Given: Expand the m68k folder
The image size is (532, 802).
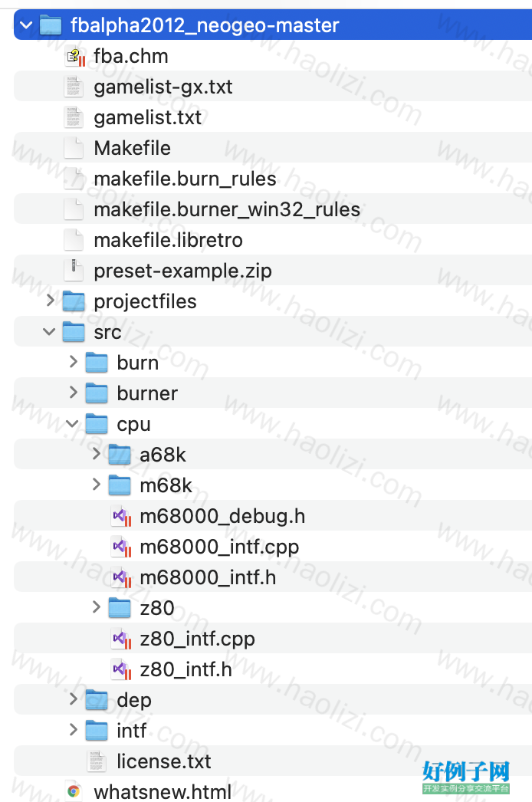Looking at the screenshot, I should [96, 485].
